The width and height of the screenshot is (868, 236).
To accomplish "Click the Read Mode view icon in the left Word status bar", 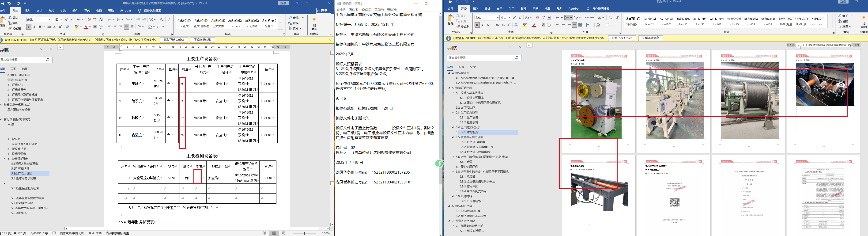I will [x=265, y=233].
